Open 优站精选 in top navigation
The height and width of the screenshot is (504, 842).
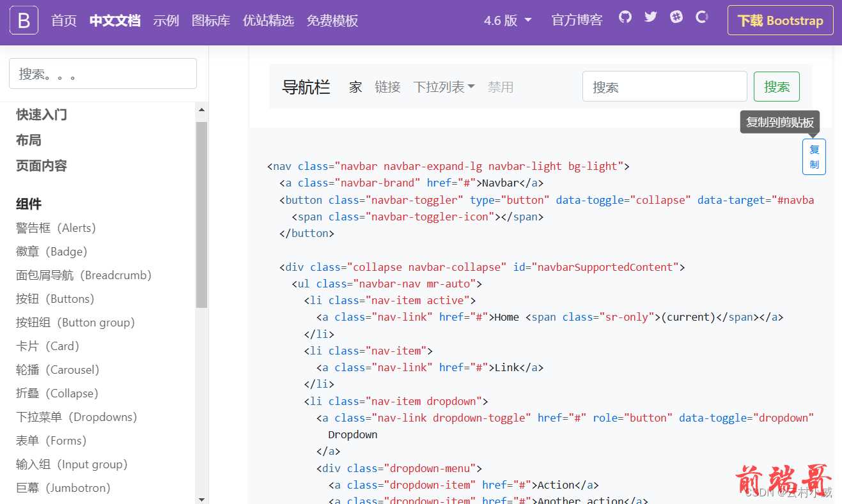(x=269, y=20)
